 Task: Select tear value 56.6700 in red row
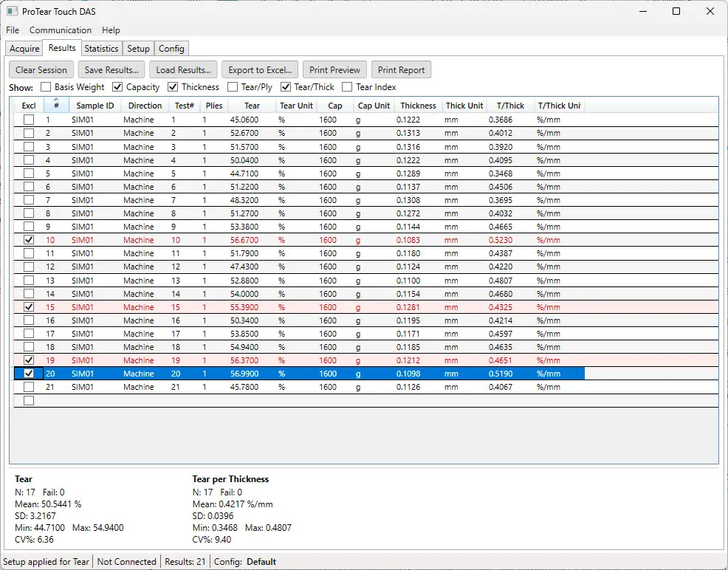244,240
